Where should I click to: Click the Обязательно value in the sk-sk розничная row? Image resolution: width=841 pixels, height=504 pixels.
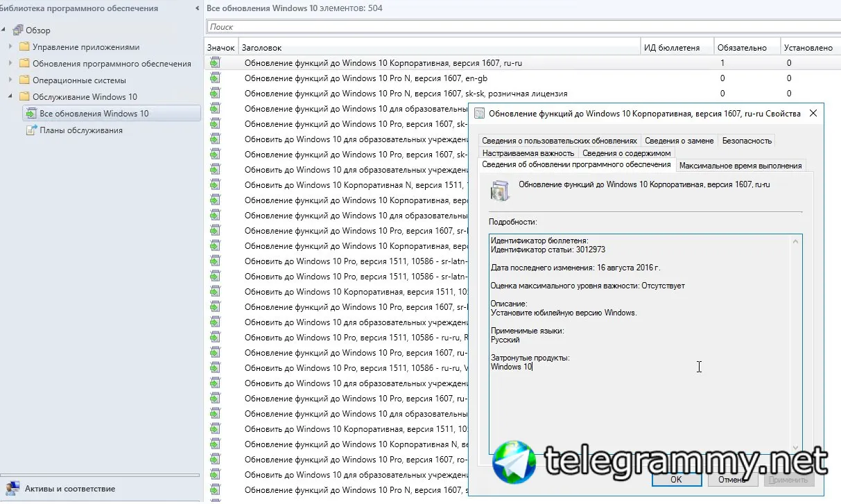coord(722,94)
